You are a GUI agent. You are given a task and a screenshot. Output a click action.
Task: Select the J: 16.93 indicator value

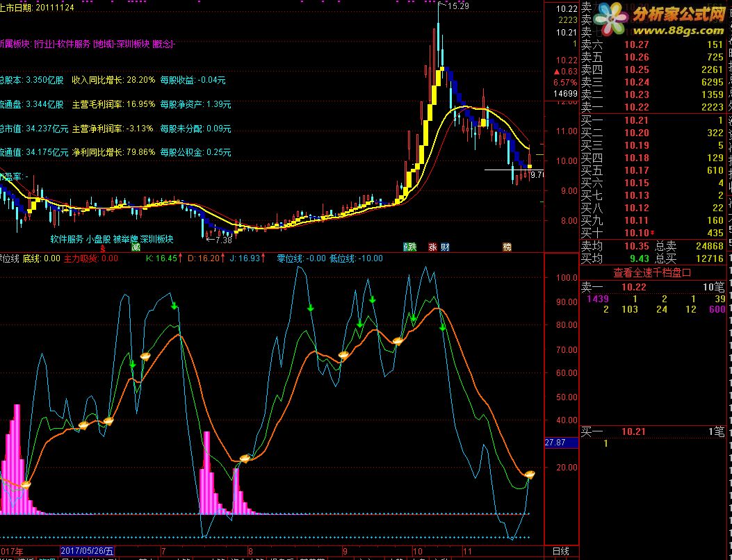245,258
